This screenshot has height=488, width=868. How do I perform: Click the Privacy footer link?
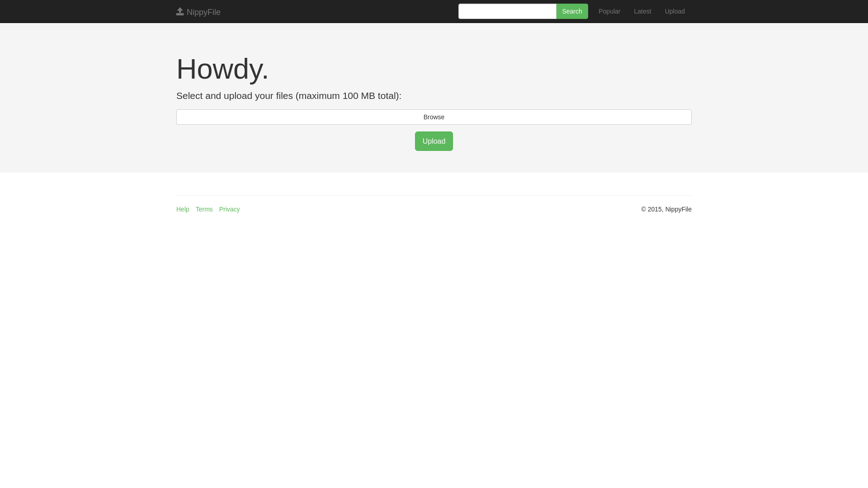[x=229, y=209]
